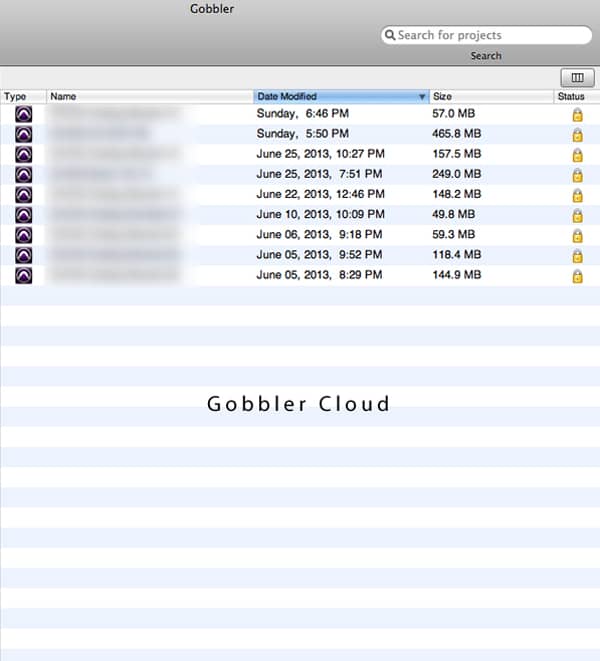The image size is (600, 661).
Task: Select the date June 22, 2013, 12:46 PM
Action: click(x=320, y=194)
